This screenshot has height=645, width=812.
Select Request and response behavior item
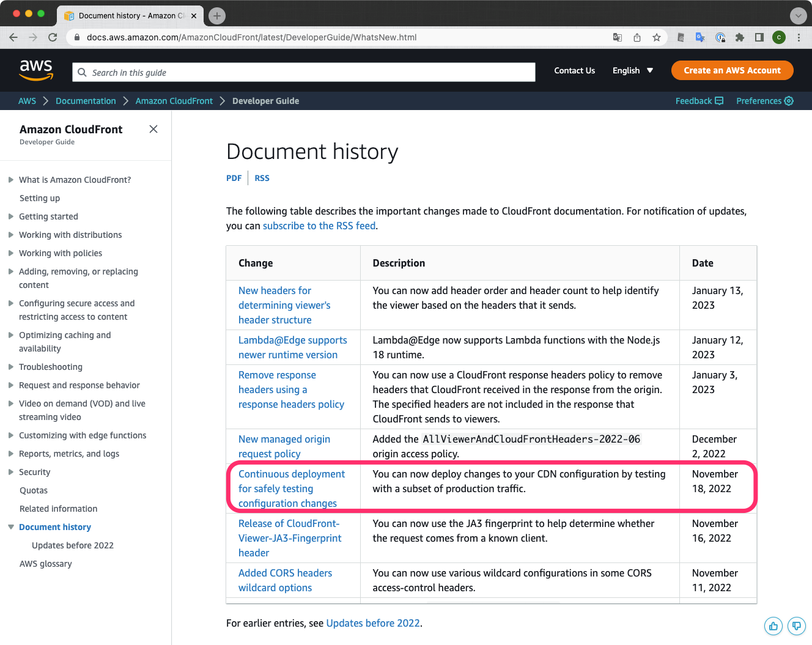point(79,385)
